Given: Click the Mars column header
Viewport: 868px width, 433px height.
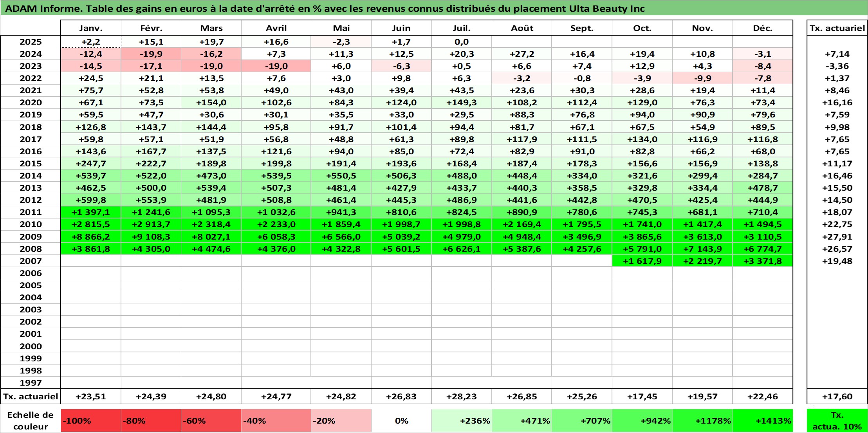Looking at the screenshot, I should click(x=211, y=28).
